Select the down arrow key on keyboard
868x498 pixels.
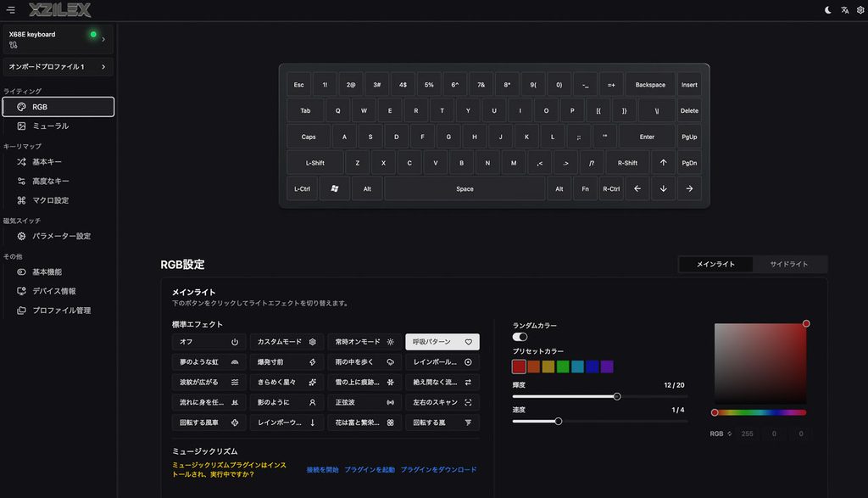coord(663,189)
